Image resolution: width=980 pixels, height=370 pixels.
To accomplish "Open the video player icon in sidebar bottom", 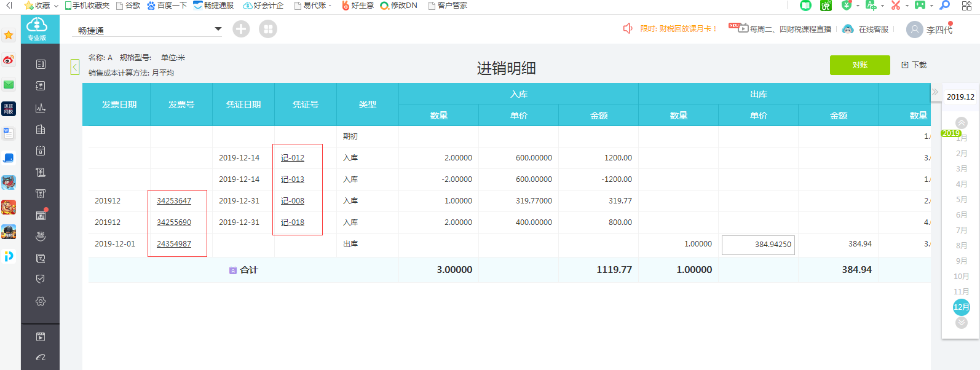I will click(x=41, y=337).
